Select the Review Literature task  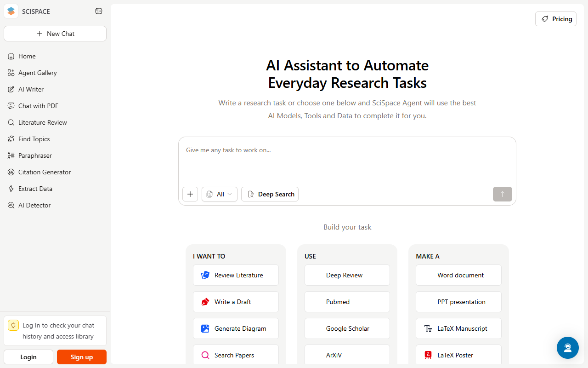236,275
